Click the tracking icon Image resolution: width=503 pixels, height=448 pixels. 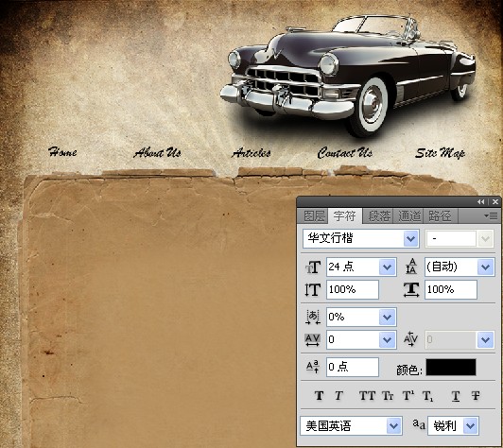click(x=312, y=339)
